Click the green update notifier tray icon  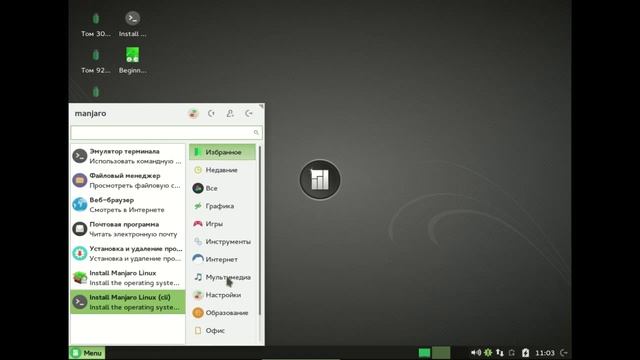(488, 353)
